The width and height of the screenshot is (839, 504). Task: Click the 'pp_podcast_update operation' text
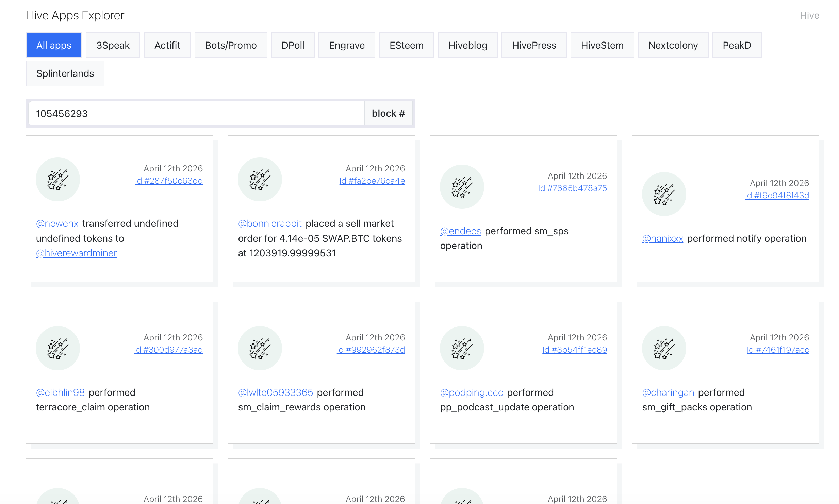tap(507, 407)
